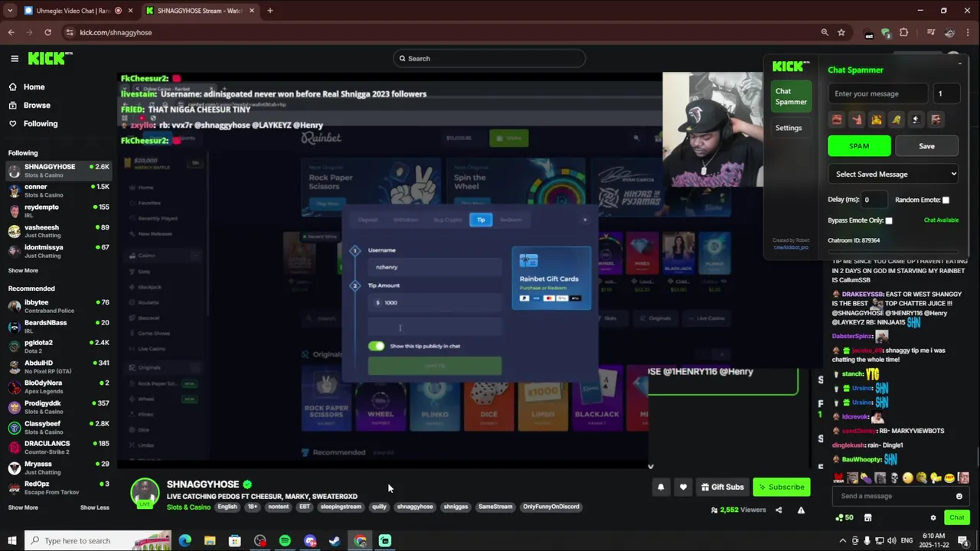This screenshot has height=551, width=980.
Task: Insert first red emote in spammer
Action: pyautogui.click(x=837, y=119)
